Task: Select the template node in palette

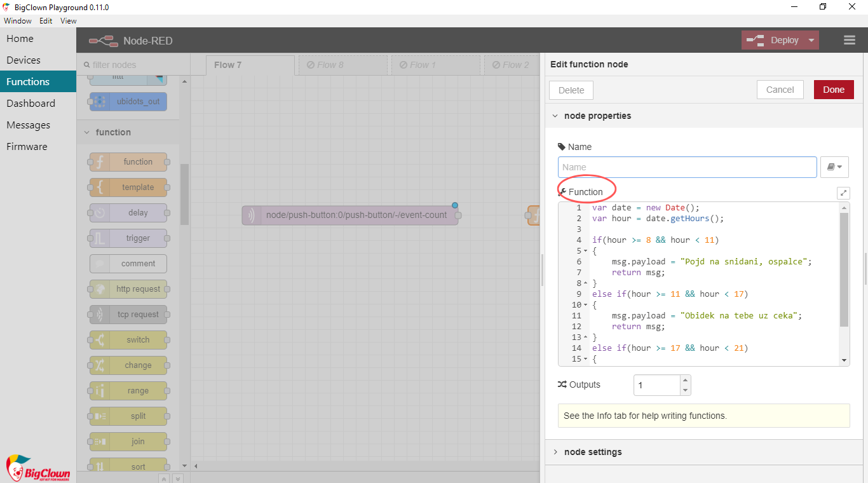Action: (x=128, y=187)
